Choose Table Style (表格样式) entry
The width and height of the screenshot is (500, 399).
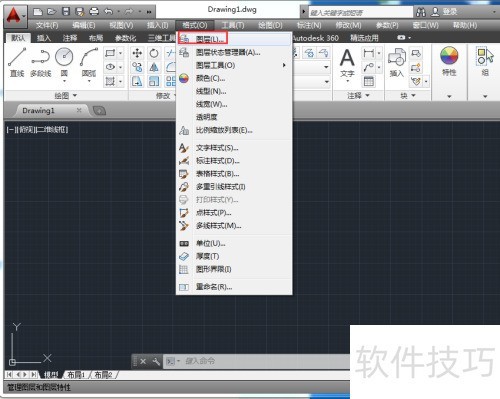234,174
